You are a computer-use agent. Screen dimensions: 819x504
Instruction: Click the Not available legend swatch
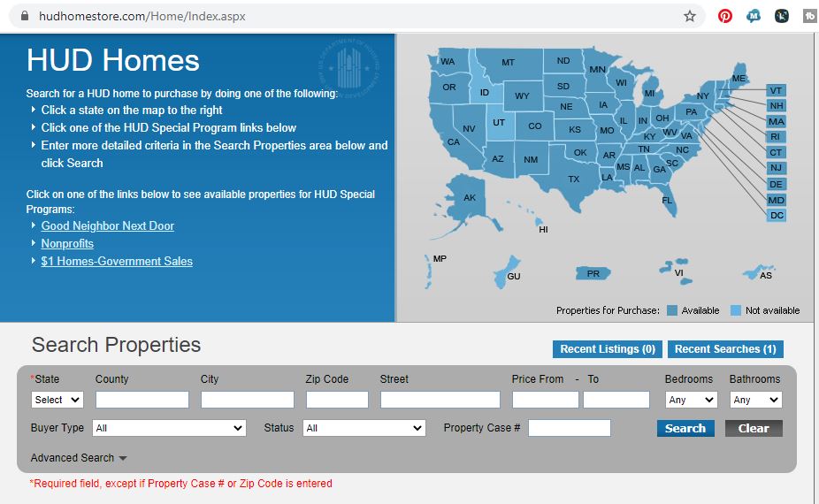click(x=736, y=310)
